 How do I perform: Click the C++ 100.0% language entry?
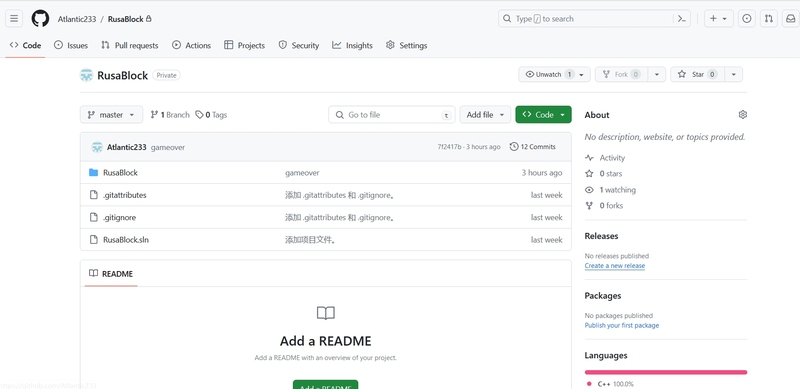(x=611, y=384)
